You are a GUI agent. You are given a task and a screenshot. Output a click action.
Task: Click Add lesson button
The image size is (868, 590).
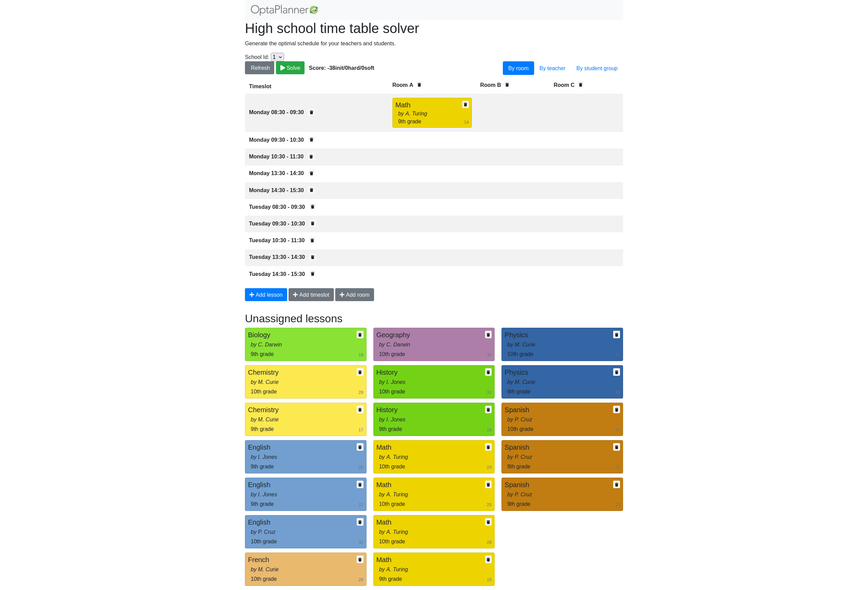pyautogui.click(x=265, y=294)
